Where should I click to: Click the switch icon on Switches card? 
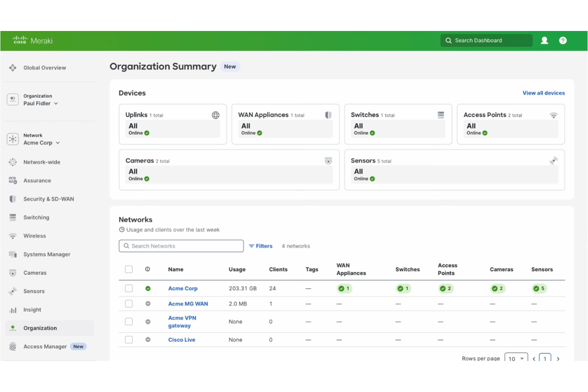tap(441, 115)
